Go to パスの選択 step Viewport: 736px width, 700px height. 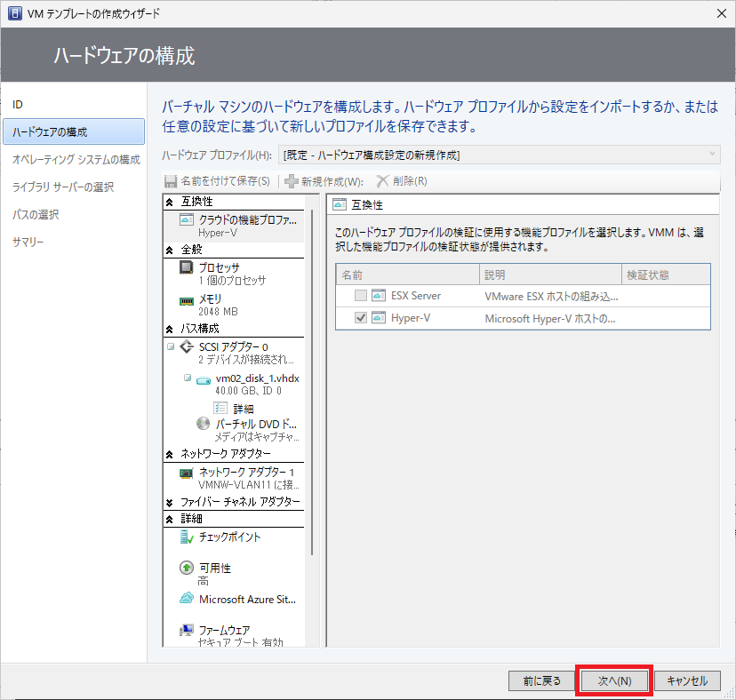point(36,214)
